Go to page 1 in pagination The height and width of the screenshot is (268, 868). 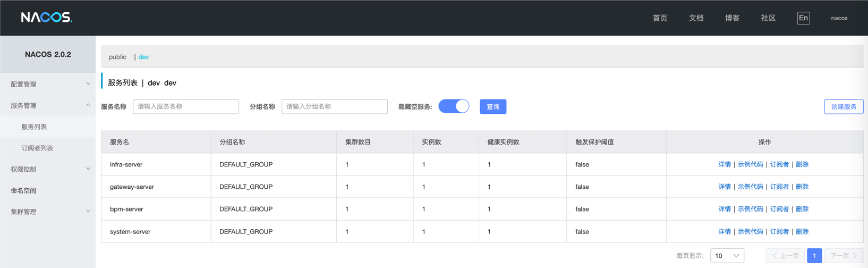click(x=814, y=256)
